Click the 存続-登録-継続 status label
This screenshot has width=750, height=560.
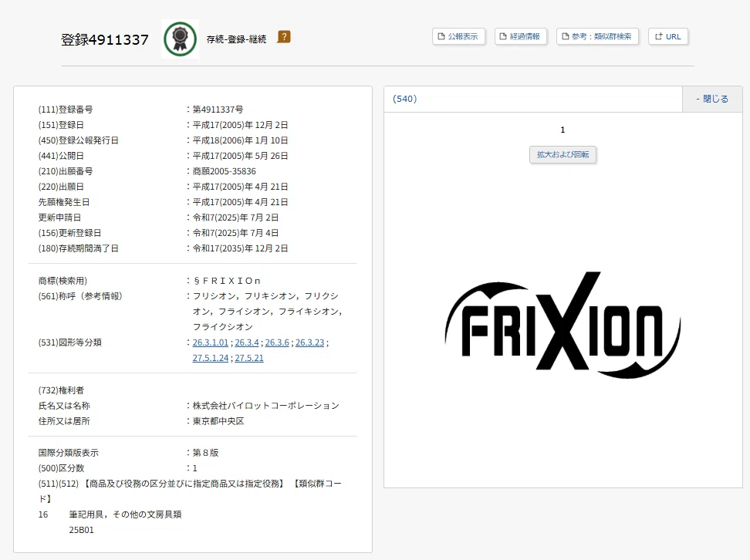pyautogui.click(x=236, y=39)
